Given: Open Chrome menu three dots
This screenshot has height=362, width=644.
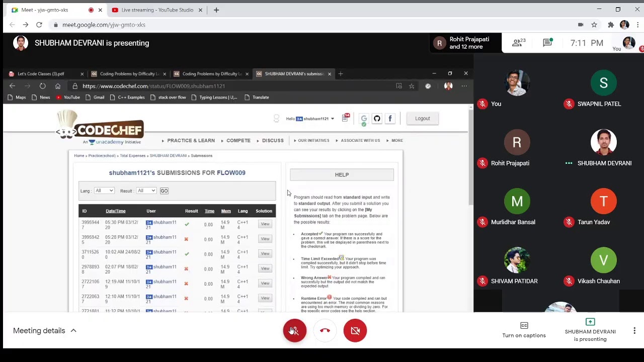Looking at the screenshot, I should pos(637,25).
